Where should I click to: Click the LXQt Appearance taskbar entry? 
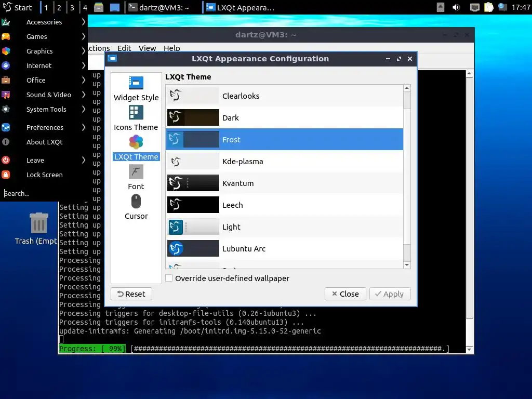click(241, 7)
